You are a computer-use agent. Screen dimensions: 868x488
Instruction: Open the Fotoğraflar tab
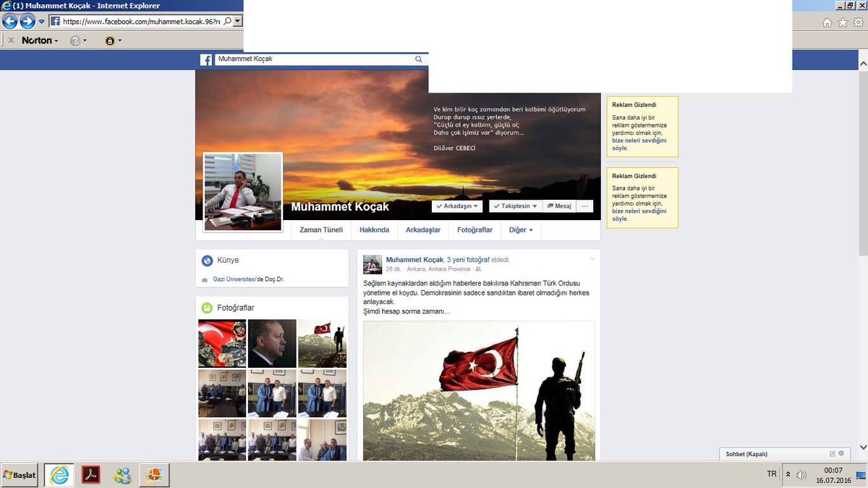475,230
